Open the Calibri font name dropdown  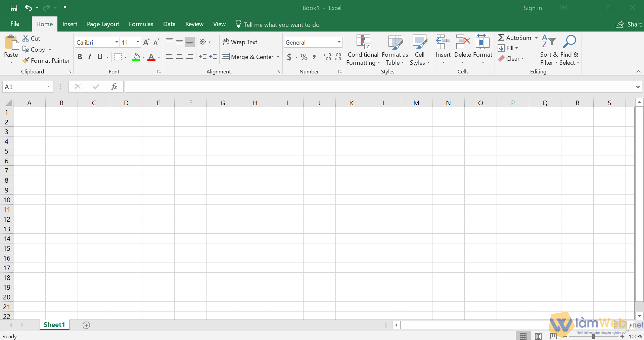click(117, 42)
